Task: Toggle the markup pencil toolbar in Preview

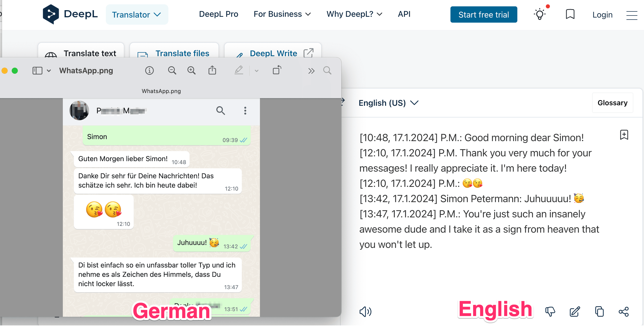Action: pyautogui.click(x=239, y=70)
